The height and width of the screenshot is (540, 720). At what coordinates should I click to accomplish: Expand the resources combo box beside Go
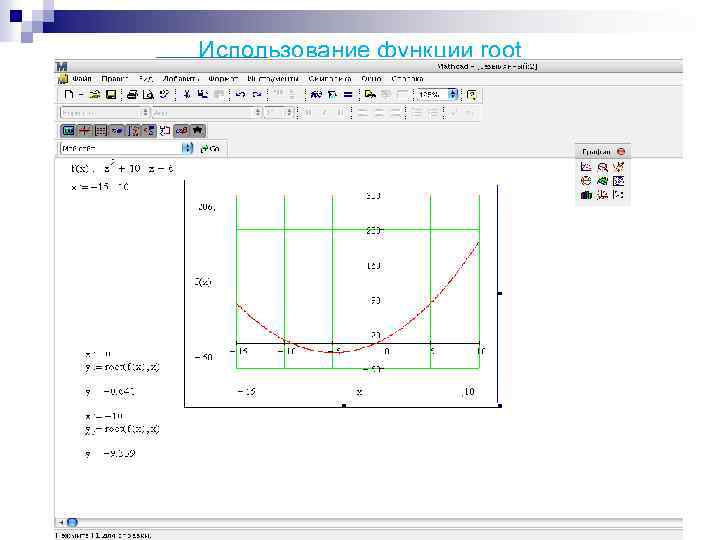[x=187, y=148]
